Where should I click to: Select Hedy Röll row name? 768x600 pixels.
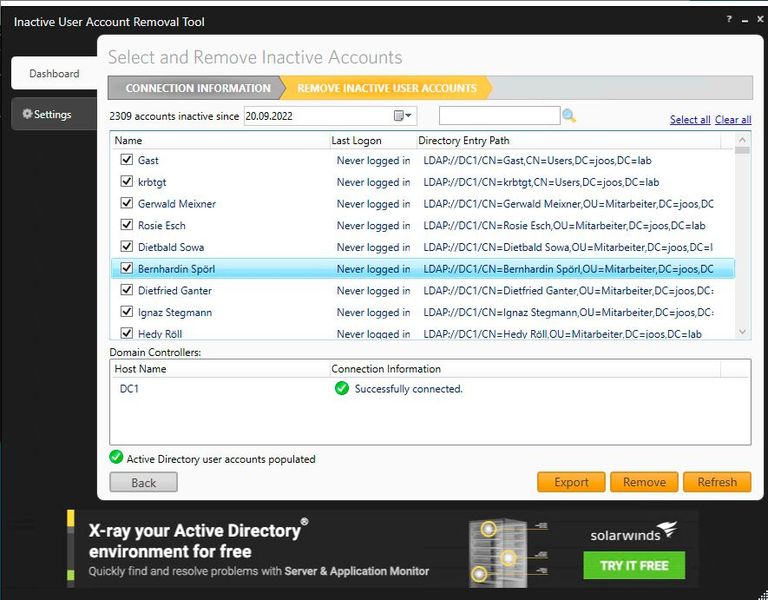160,334
